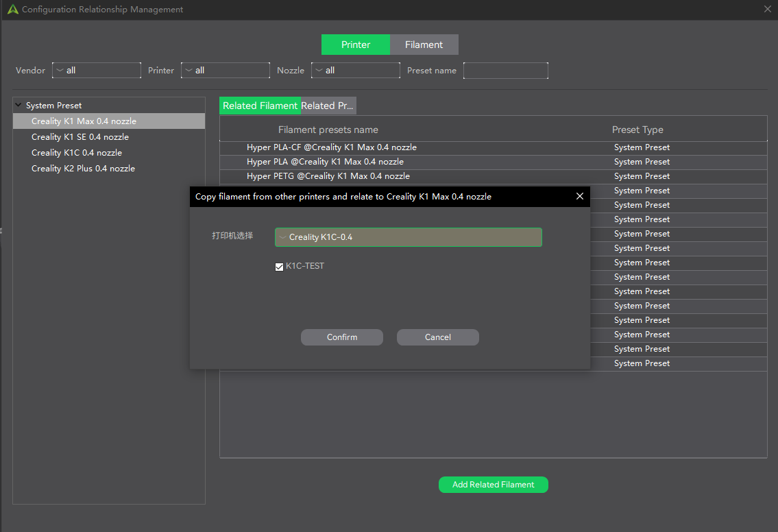Select the Hyper PLA-CF @Creality K1 Max row
Image resolution: width=778 pixels, height=532 pixels.
tap(494, 147)
